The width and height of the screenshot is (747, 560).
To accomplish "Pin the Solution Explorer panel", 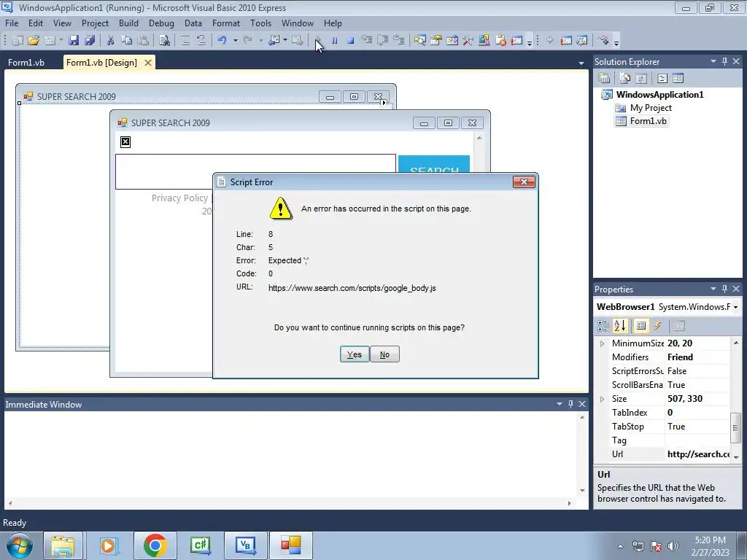I will [x=724, y=61].
